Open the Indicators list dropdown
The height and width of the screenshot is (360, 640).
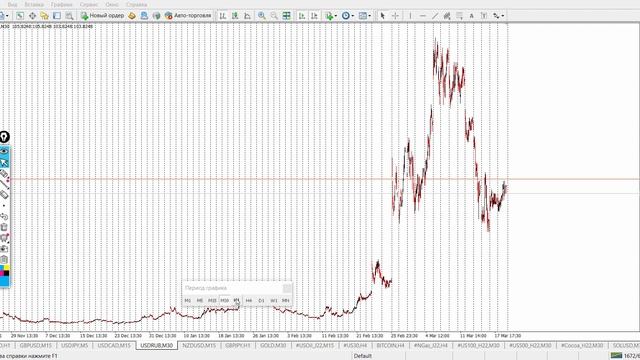tap(331, 16)
